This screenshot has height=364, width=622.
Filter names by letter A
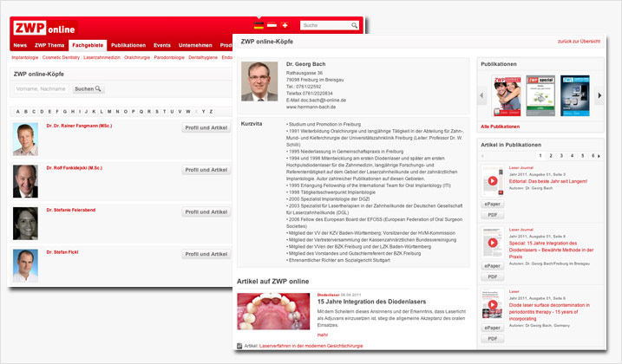pyautogui.click(x=18, y=112)
